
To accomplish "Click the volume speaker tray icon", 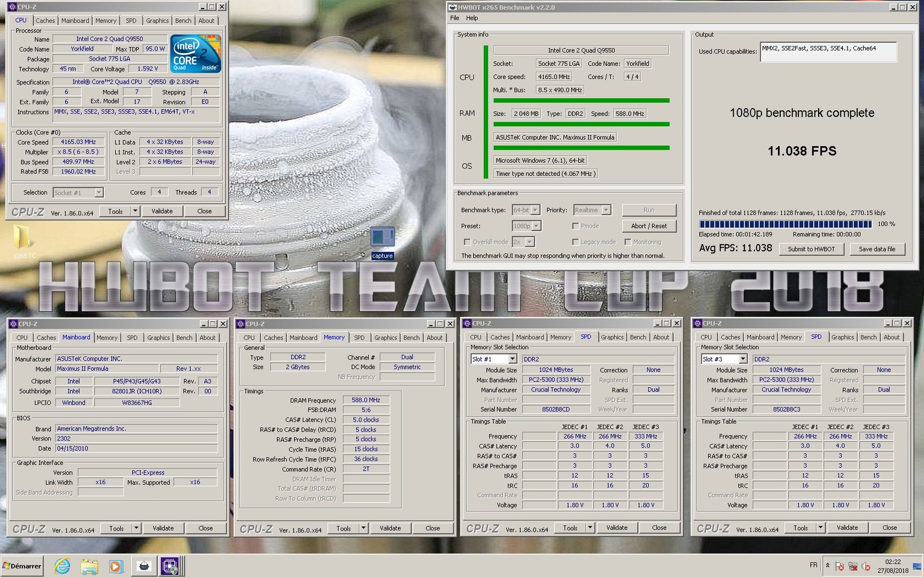I will (866, 566).
